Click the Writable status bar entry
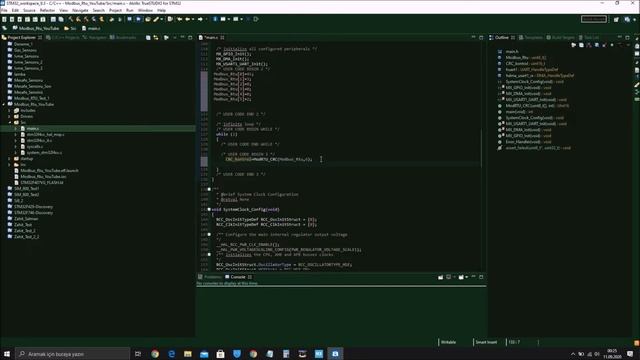640x360 pixels. click(448, 342)
